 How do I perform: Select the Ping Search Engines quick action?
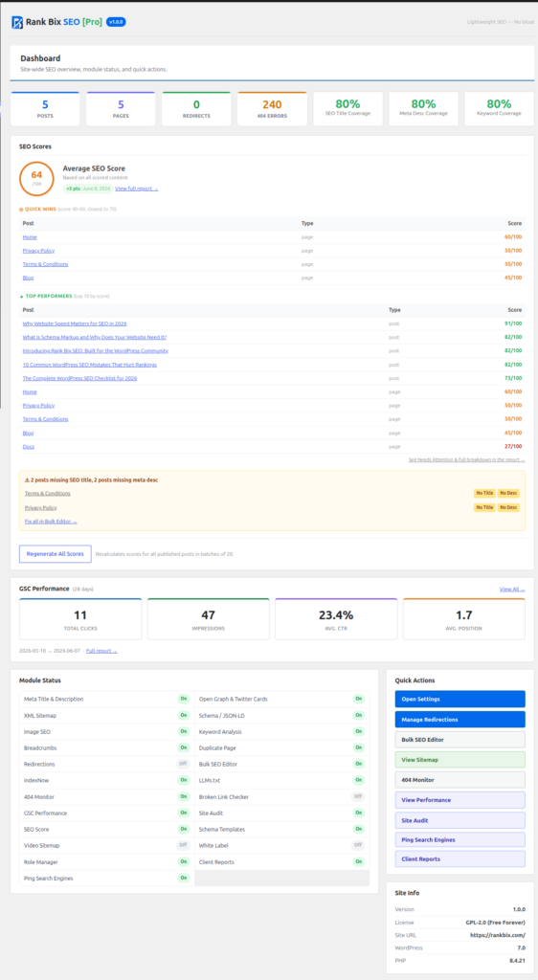(x=460, y=839)
